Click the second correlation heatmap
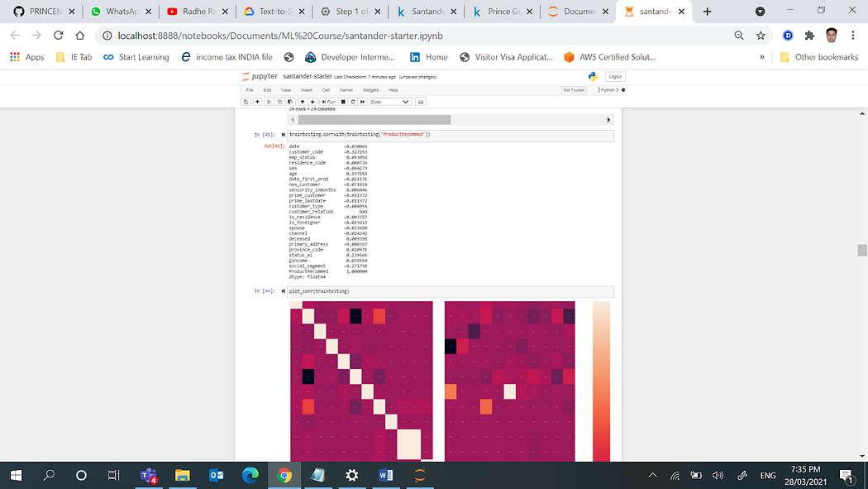868x489 pixels. click(x=510, y=381)
